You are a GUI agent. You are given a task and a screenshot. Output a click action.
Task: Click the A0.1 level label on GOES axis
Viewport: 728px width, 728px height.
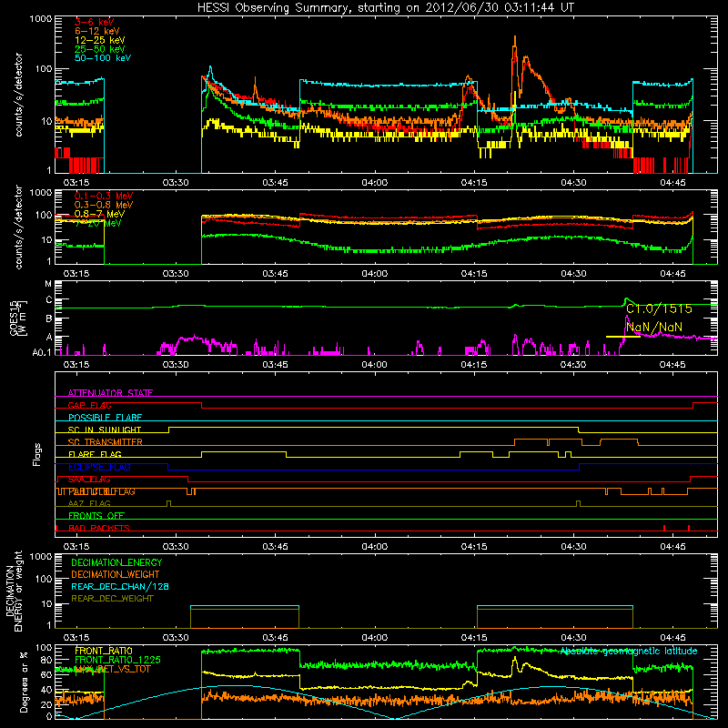click(42, 353)
